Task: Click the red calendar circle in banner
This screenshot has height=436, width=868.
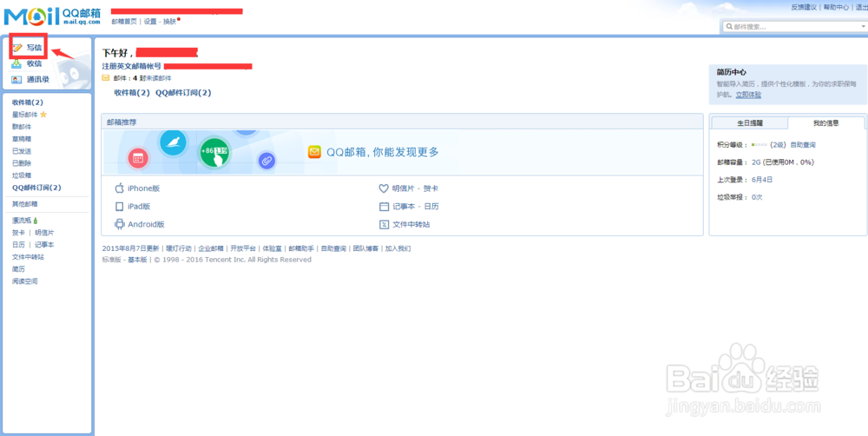Action: coord(138,158)
